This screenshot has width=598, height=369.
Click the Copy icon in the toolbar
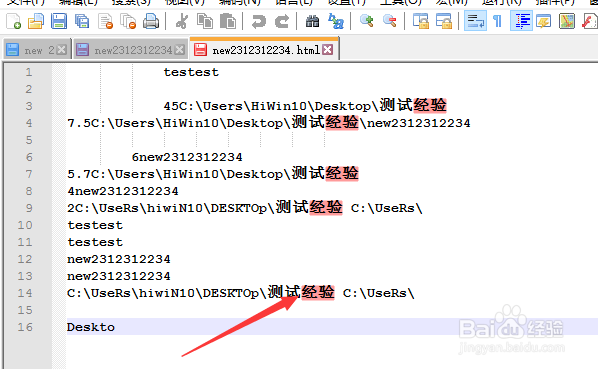[205, 21]
